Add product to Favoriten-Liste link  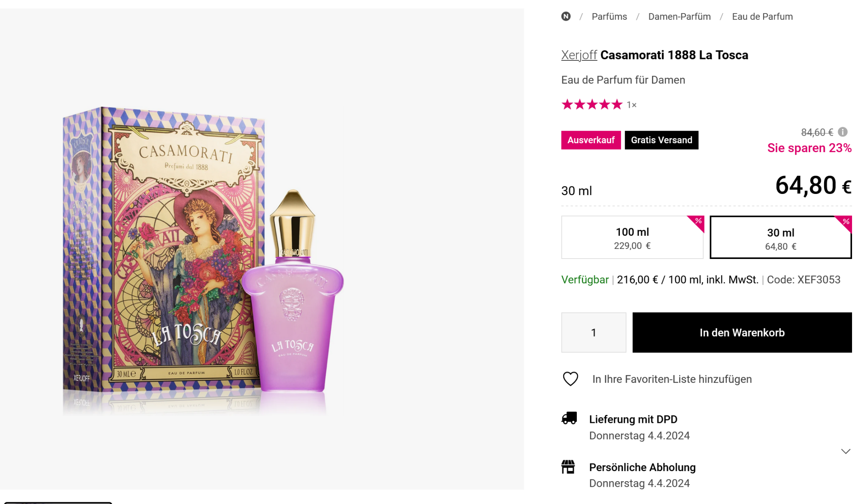point(671,379)
